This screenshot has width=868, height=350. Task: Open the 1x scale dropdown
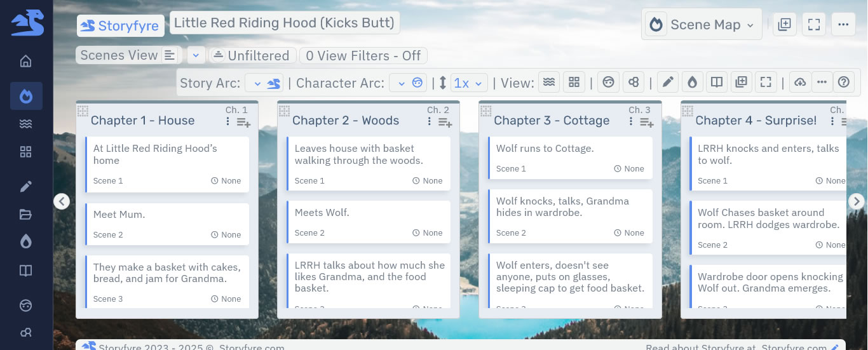pyautogui.click(x=469, y=83)
